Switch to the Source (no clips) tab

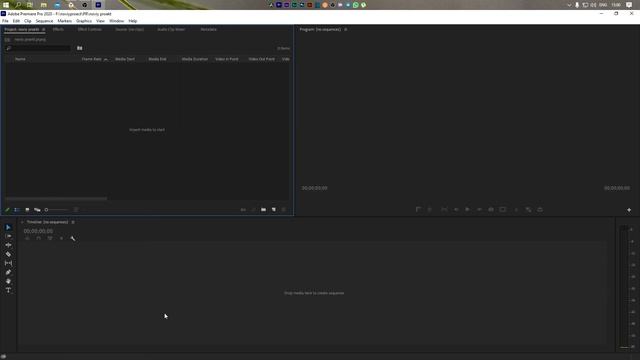coord(129,29)
